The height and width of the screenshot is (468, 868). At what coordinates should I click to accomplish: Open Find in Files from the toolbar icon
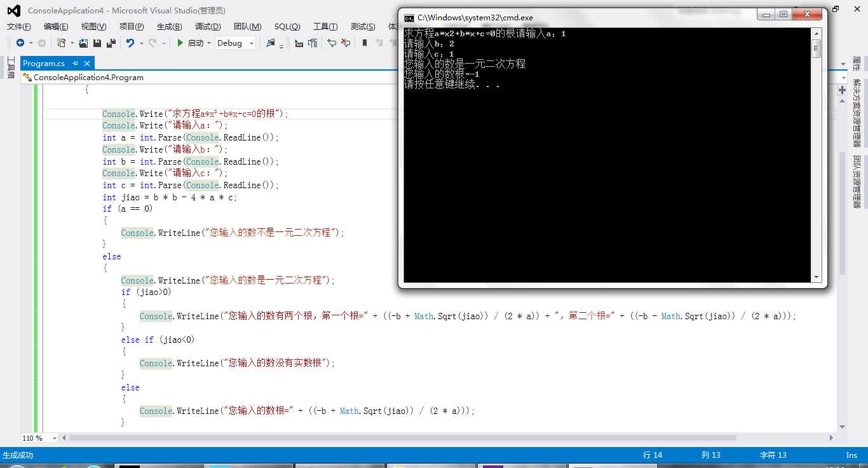pyautogui.click(x=271, y=43)
